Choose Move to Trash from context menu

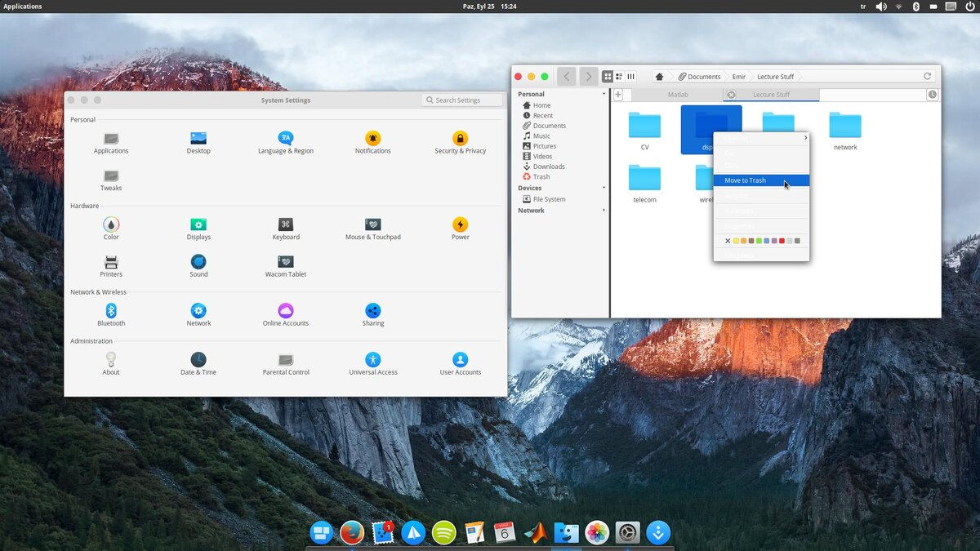click(x=761, y=180)
